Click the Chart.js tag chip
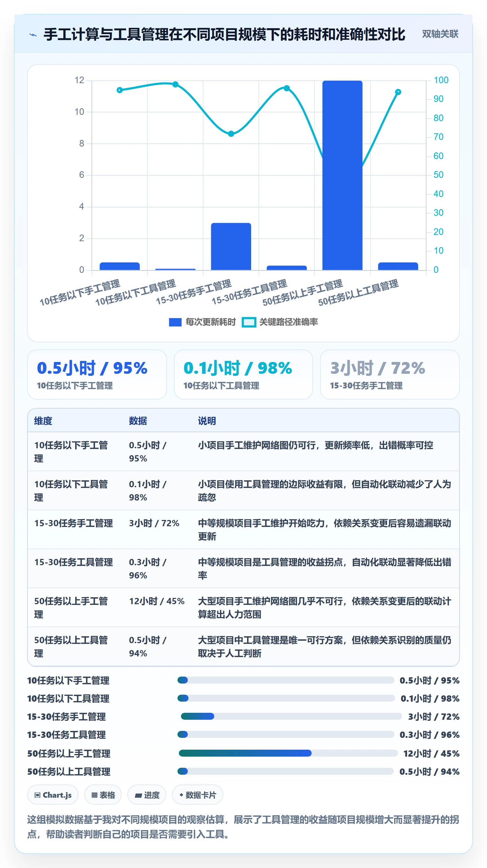 click(x=53, y=795)
